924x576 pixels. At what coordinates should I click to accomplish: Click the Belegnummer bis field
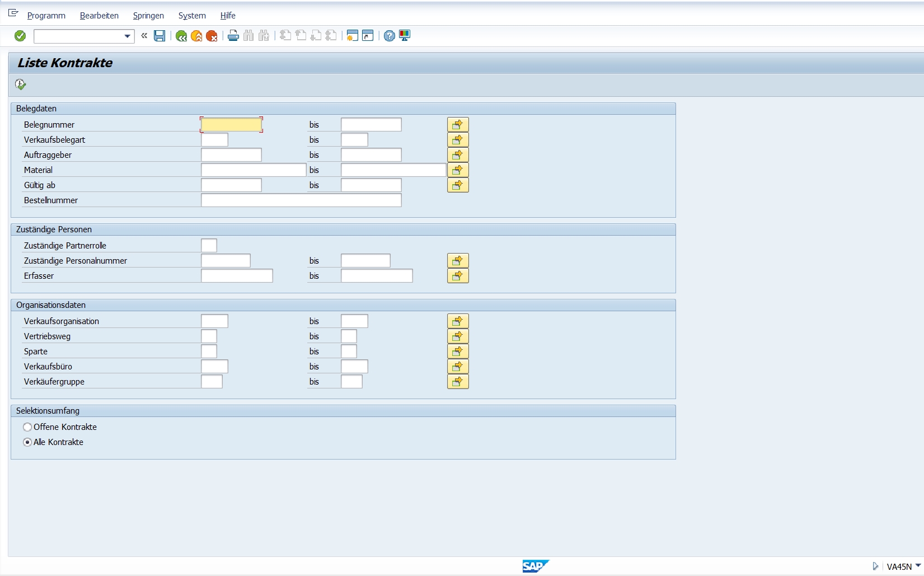[371, 124]
